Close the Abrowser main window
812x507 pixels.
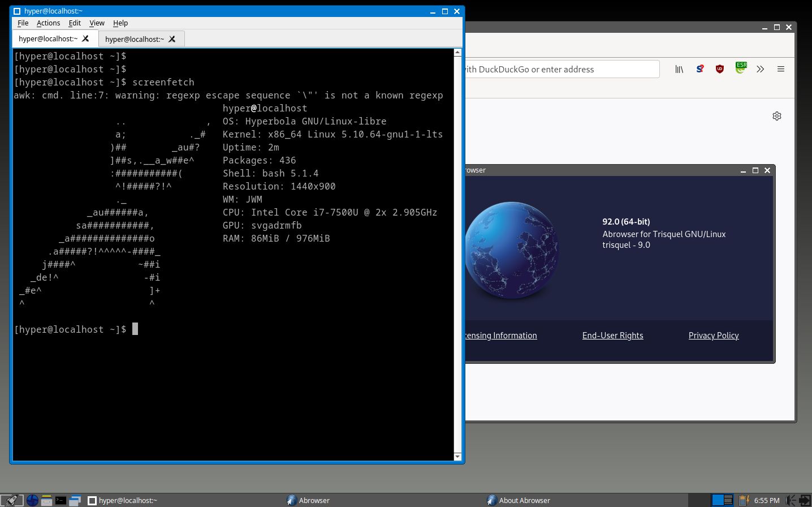pos(789,27)
